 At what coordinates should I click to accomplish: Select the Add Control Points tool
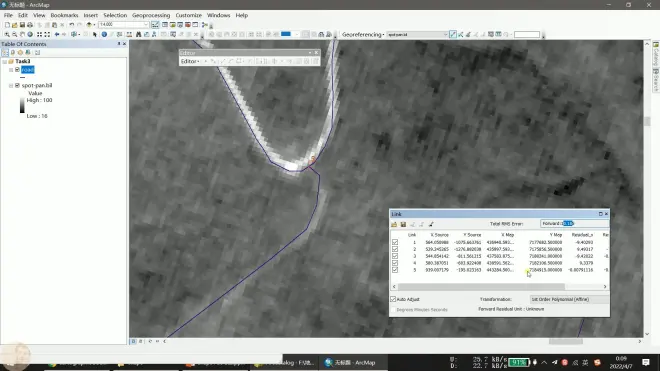(452, 35)
